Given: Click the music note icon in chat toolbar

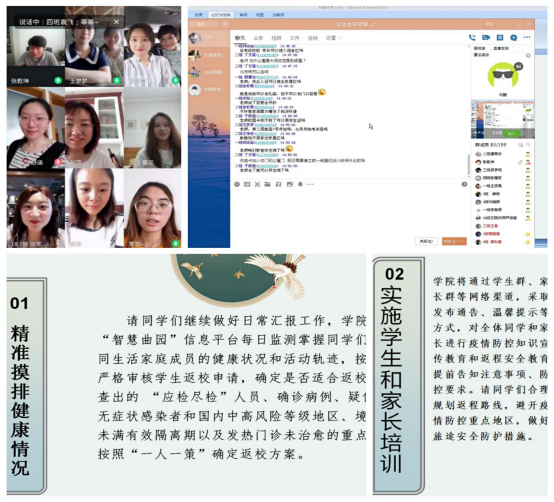Looking at the screenshot, I should [278, 184].
